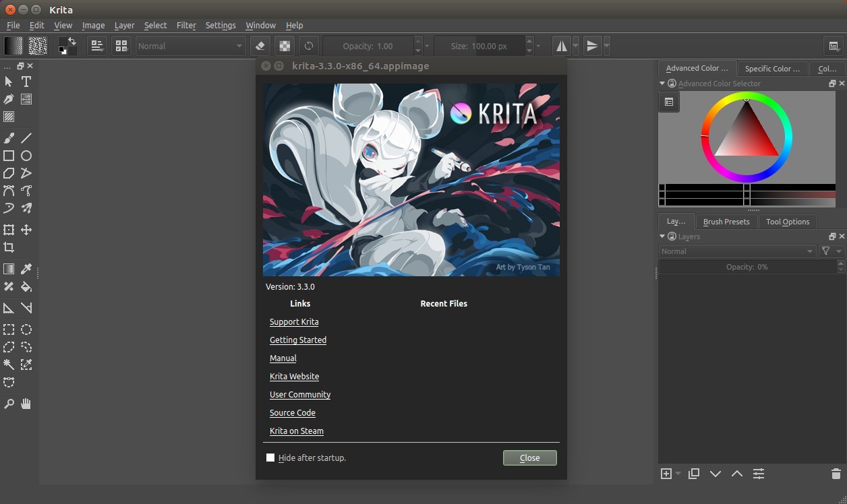Open the Filter menu
The width and height of the screenshot is (847, 504).
pos(186,25)
